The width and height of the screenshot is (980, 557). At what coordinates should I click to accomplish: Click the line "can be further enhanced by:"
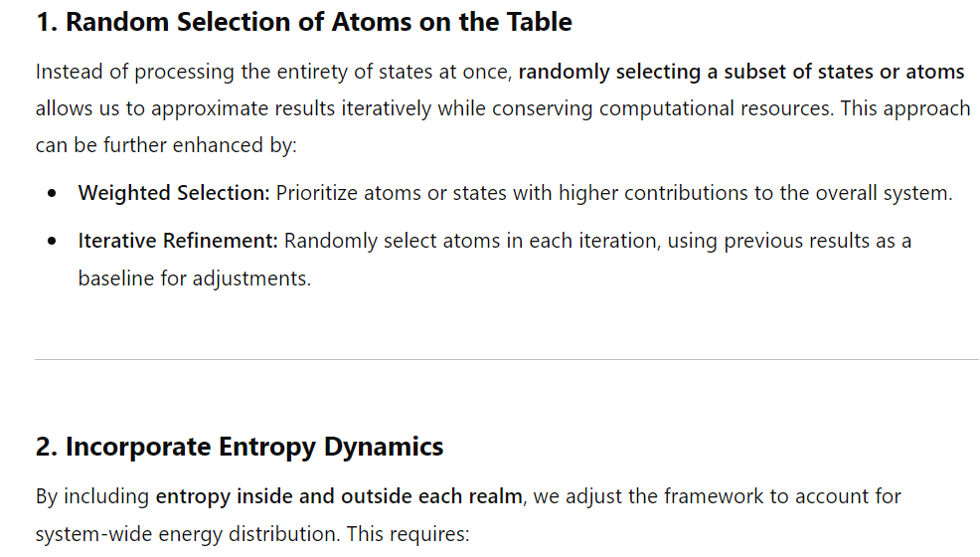[166, 145]
